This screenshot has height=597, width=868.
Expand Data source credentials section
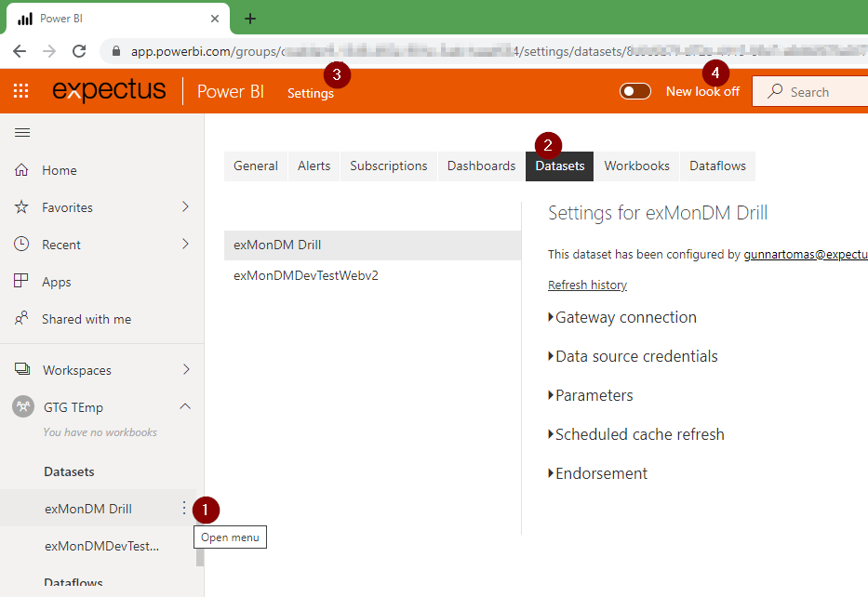click(633, 356)
